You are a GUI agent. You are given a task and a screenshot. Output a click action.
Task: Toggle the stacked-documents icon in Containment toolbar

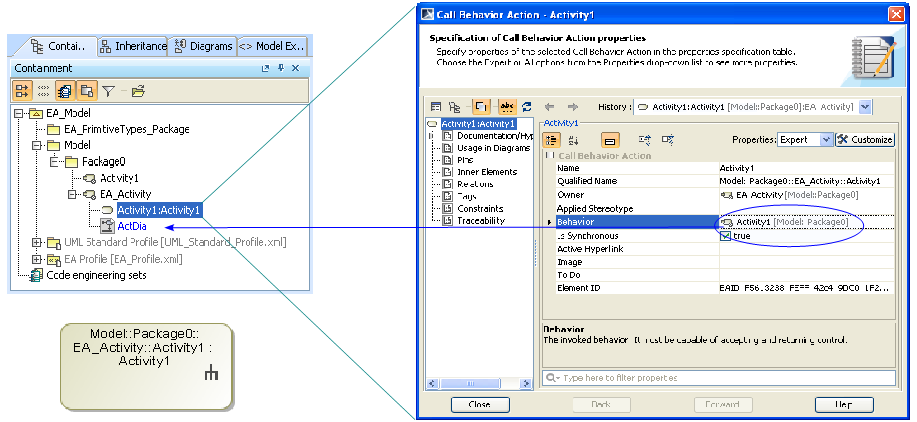64,91
